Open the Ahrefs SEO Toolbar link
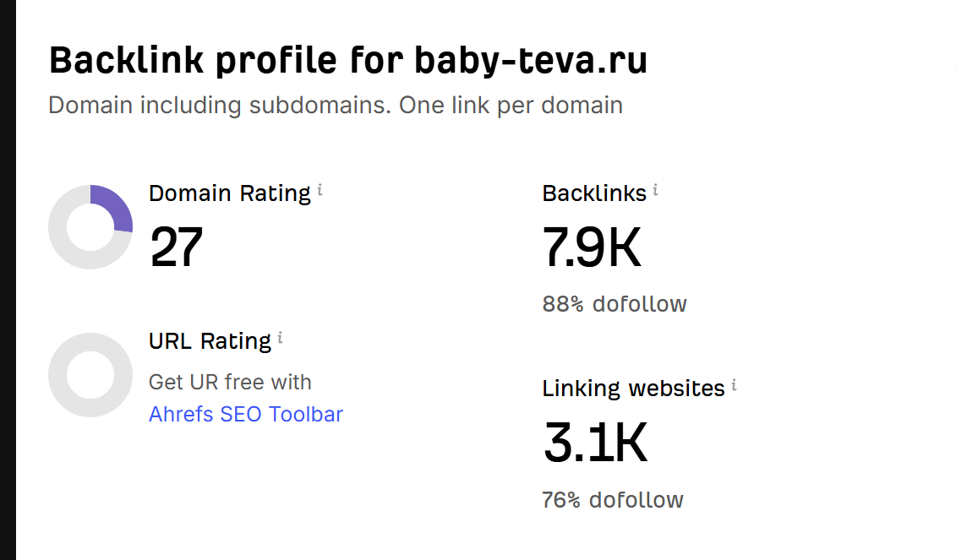 [x=246, y=415]
